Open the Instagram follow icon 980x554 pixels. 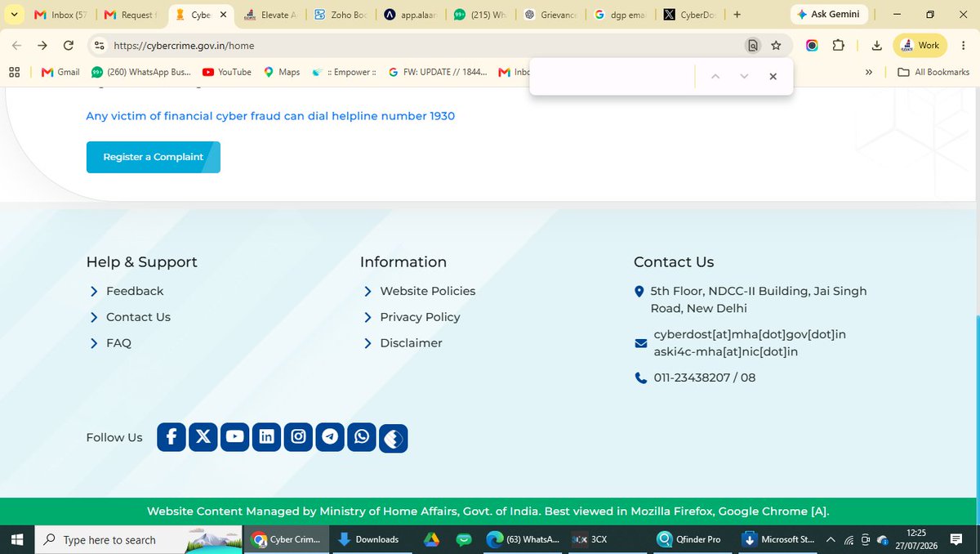[x=298, y=437]
